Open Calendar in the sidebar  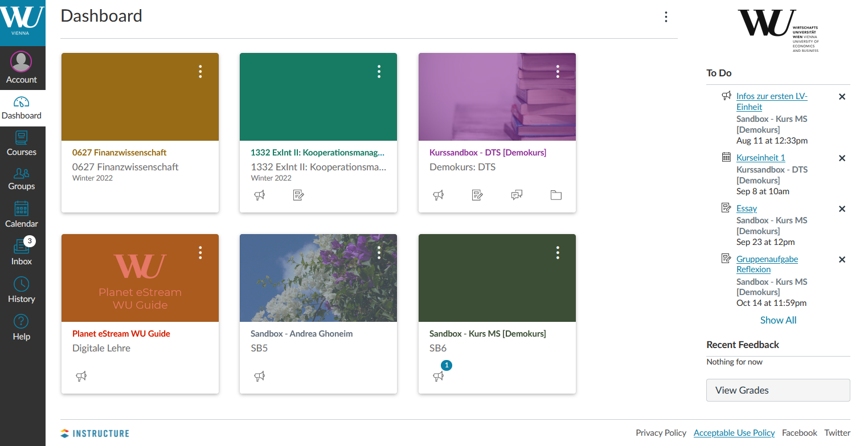pyautogui.click(x=22, y=215)
